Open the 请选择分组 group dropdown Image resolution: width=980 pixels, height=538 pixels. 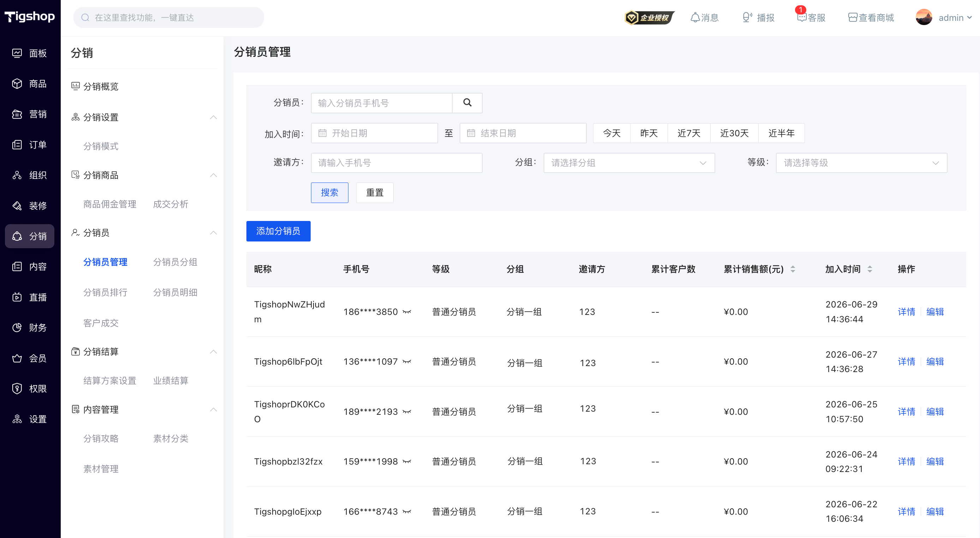(x=629, y=163)
